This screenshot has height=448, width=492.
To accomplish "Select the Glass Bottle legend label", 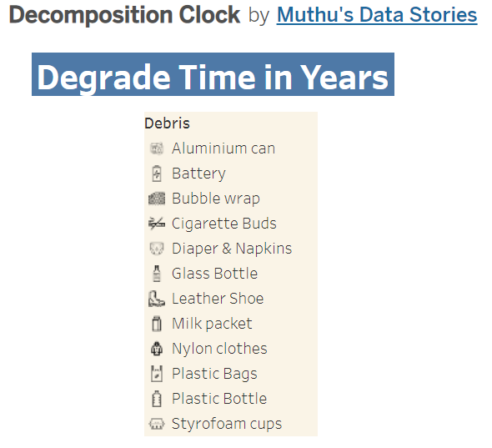I will [x=214, y=274].
